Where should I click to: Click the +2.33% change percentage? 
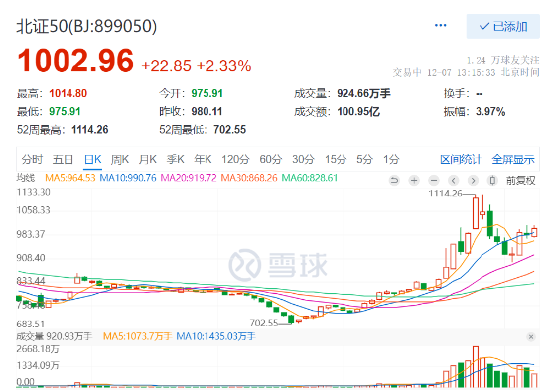click(224, 66)
